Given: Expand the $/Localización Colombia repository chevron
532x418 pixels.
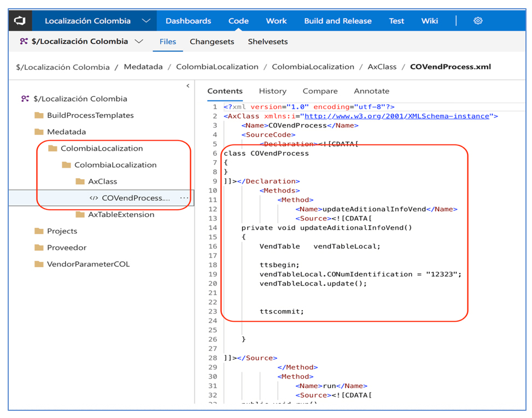Looking at the screenshot, I should point(139,42).
